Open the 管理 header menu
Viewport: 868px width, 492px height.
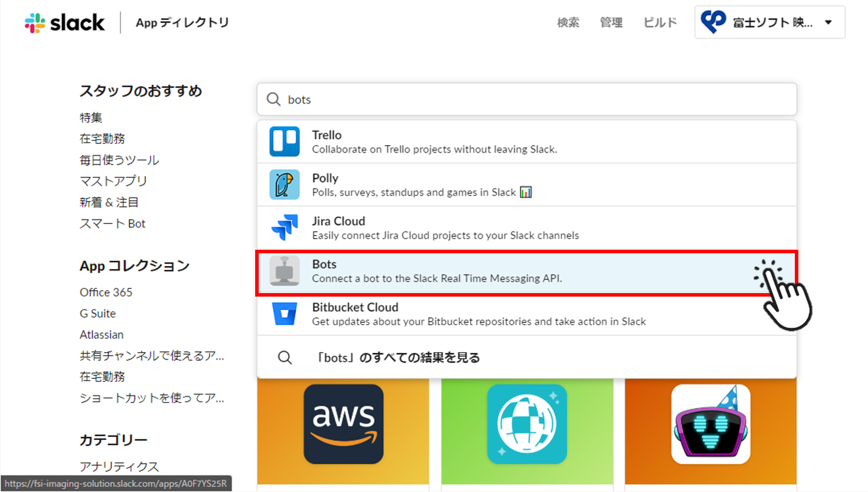611,22
